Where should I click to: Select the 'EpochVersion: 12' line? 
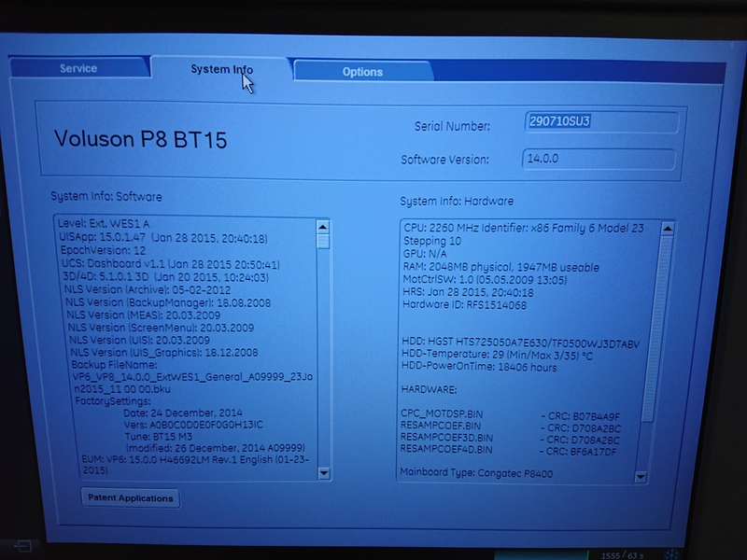tap(103, 250)
